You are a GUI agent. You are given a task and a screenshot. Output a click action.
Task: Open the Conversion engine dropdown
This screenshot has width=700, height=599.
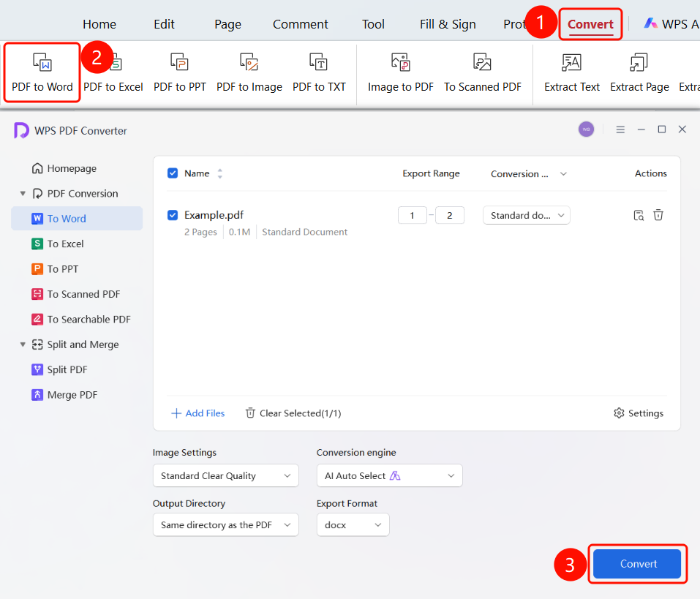(389, 476)
